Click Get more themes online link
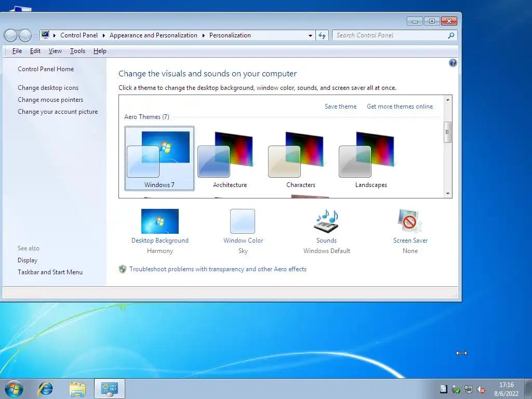The height and width of the screenshot is (399, 532). pyautogui.click(x=400, y=106)
